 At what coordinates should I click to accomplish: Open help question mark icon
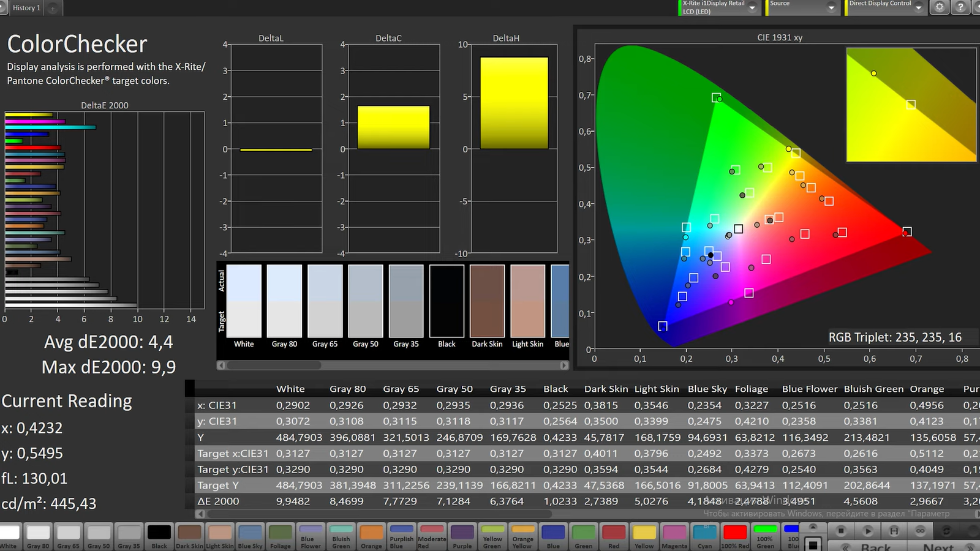(x=960, y=7)
